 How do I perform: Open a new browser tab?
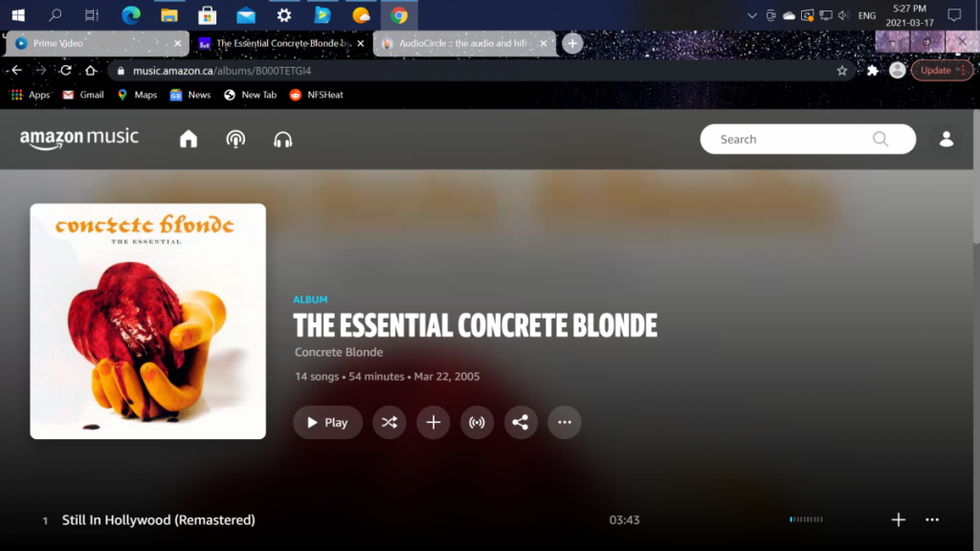pos(572,43)
